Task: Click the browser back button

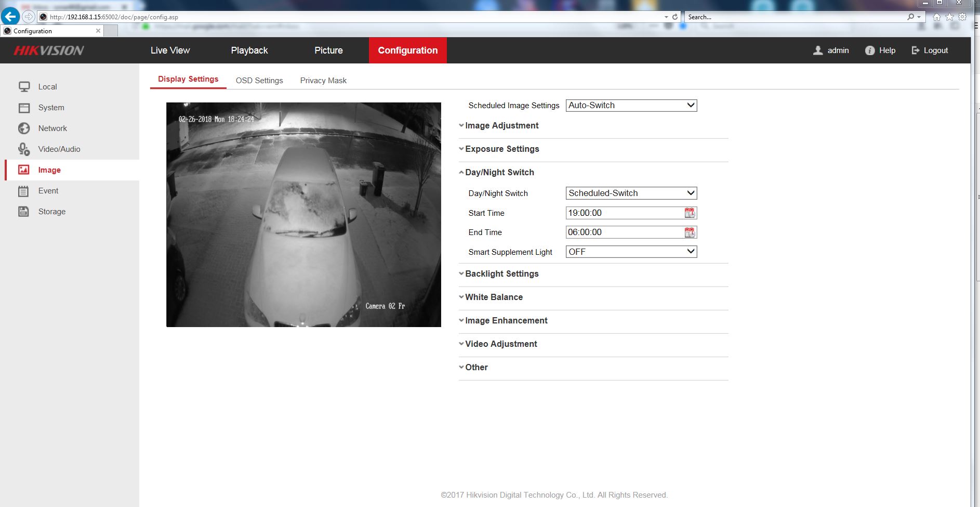Action: [x=11, y=17]
